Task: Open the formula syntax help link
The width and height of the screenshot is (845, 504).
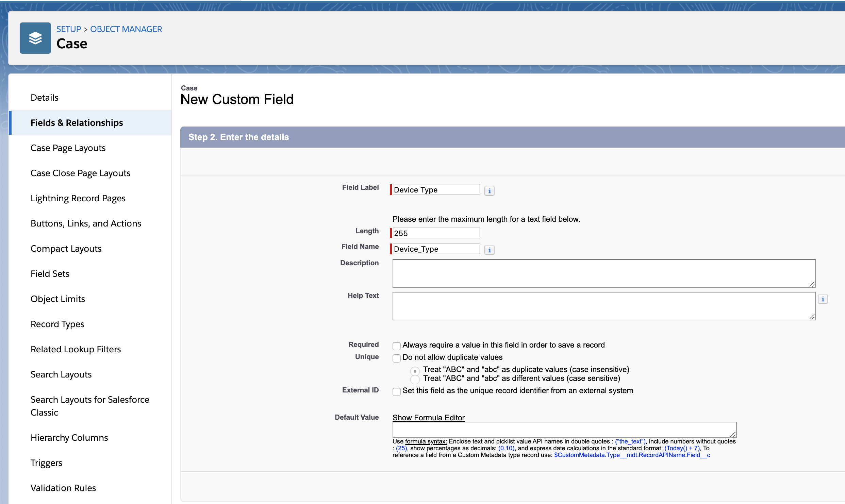Action: click(x=426, y=441)
